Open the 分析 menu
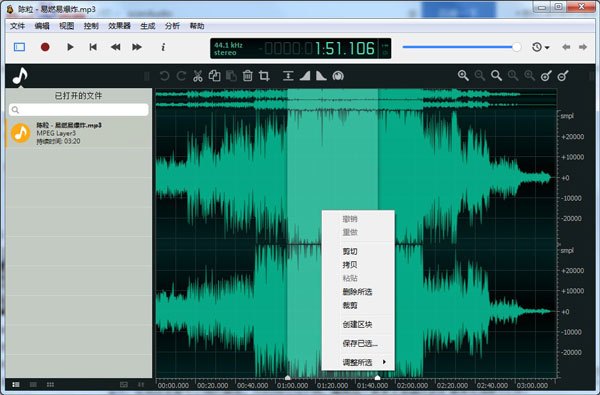Image resolution: width=600 pixels, height=395 pixels. point(172,26)
